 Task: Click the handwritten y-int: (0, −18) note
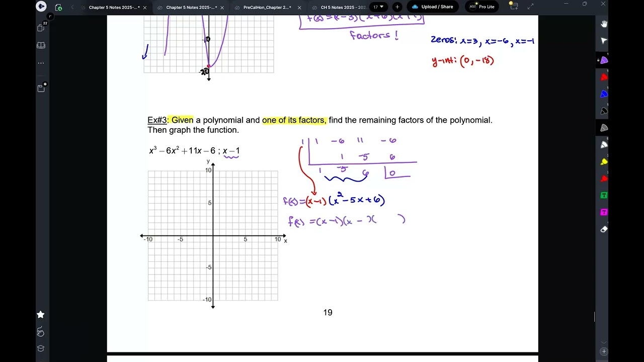point(463,61)
